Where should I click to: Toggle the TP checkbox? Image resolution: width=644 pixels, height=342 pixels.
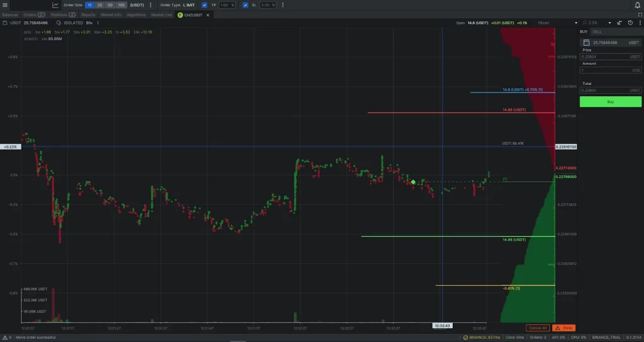pyautogui.click(x=204, y=5)
